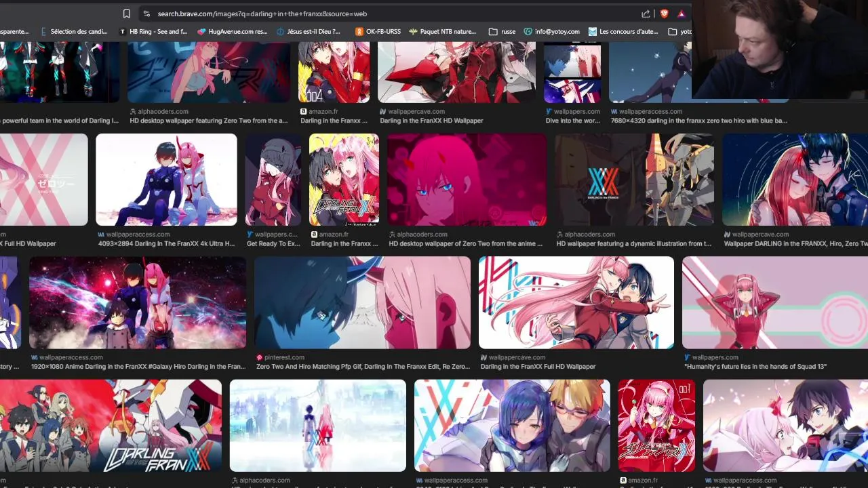
Task: Click 'Darling in the FranXX HD Wallpaper' caption
Action: (431, 121)
